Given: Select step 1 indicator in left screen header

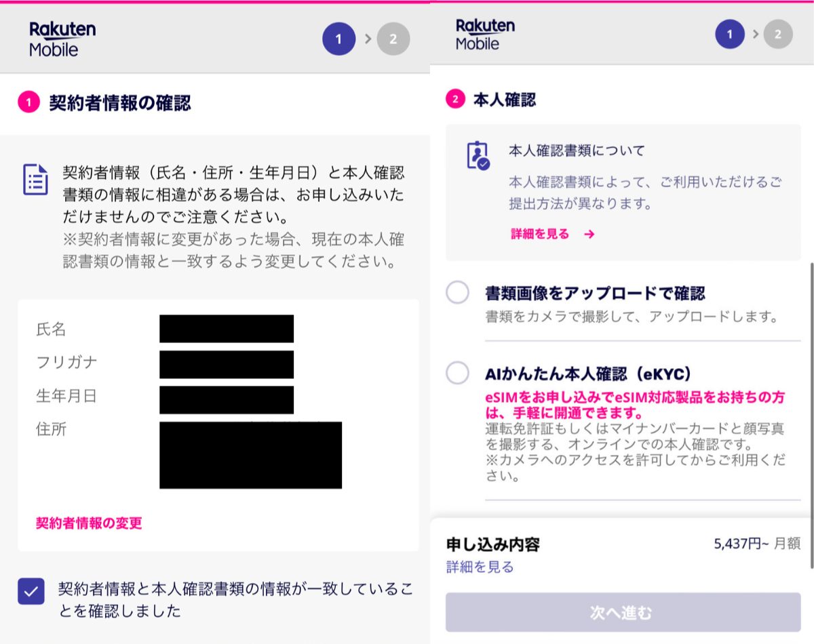Looking at the screenshot, I should click(x=339, y=39).
